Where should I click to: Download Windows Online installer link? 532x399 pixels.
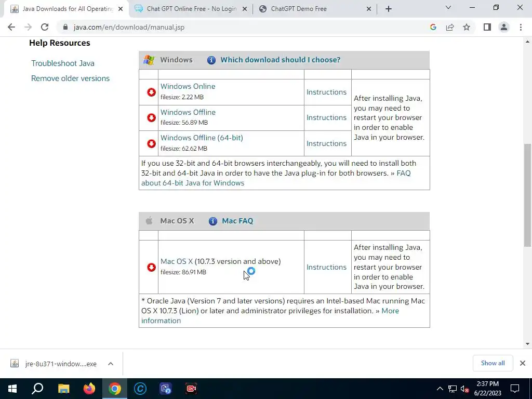pos(188,87)
